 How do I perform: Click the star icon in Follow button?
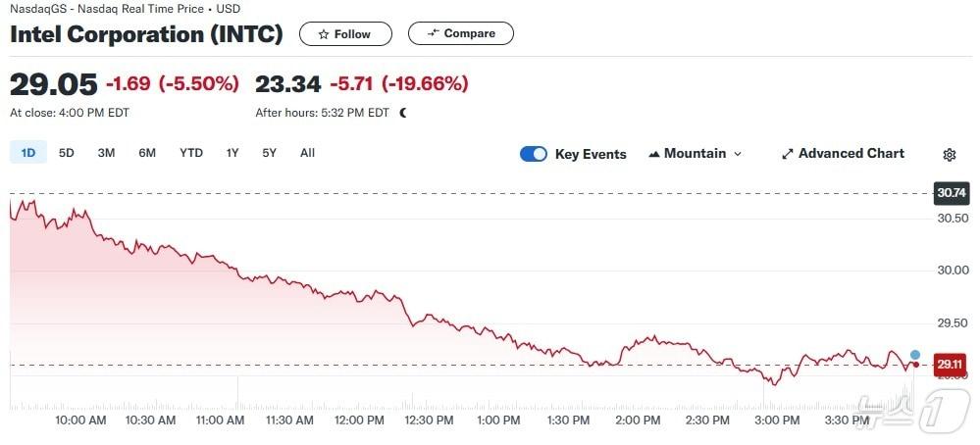click(x=324, y=34)
